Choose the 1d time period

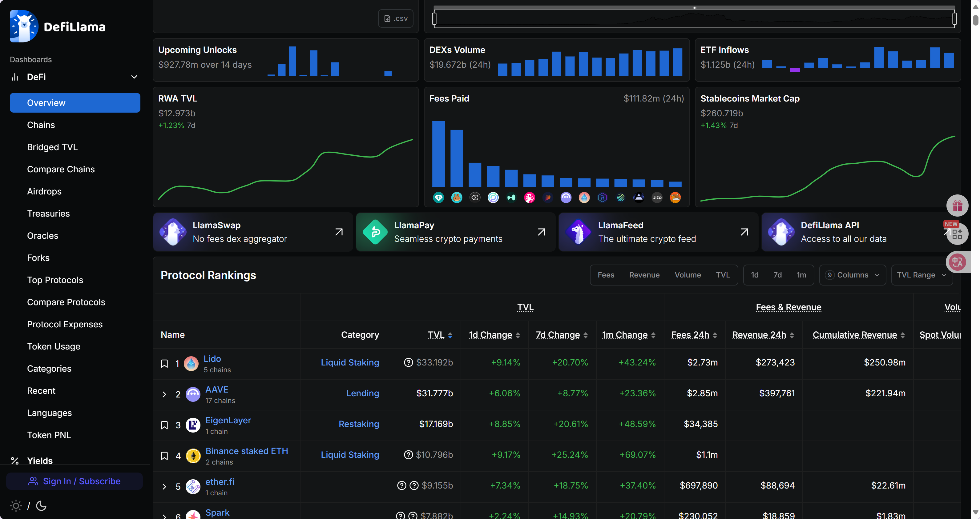point(754,275)
